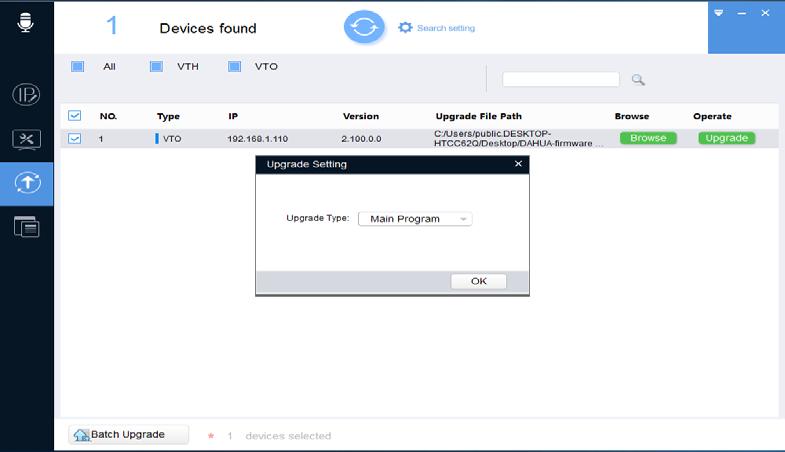Click OK in Upgrade Setting dialog
Viewport: 785px width, 452px height.
(x=479, y=281)
